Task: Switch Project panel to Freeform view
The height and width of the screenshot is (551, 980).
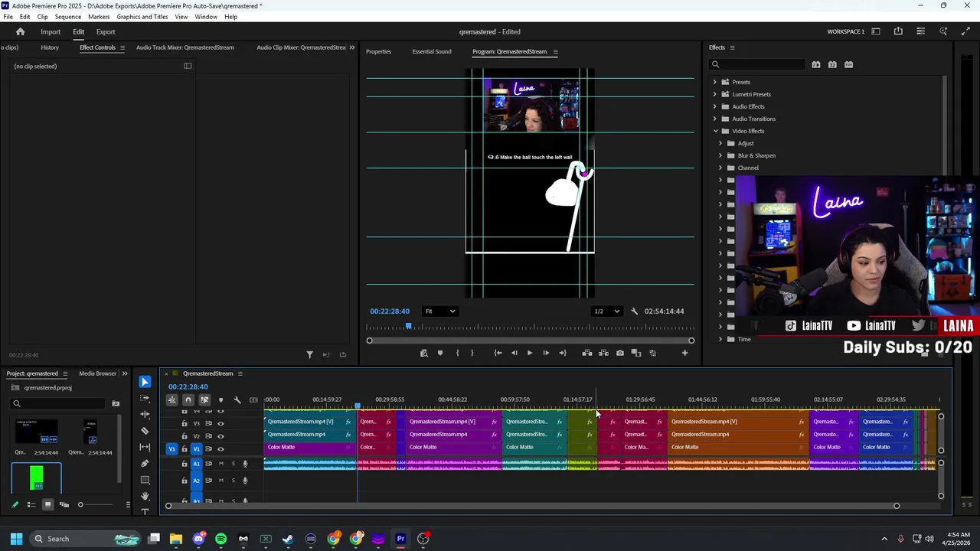Action: point(64,504)
